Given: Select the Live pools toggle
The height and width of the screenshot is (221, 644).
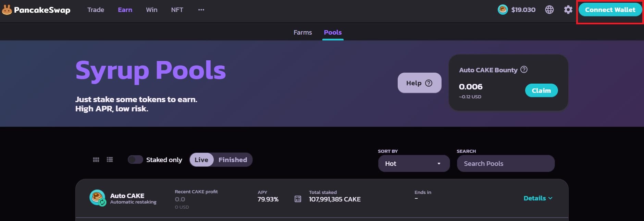Looking at the screenshot, I should point(201,160).
